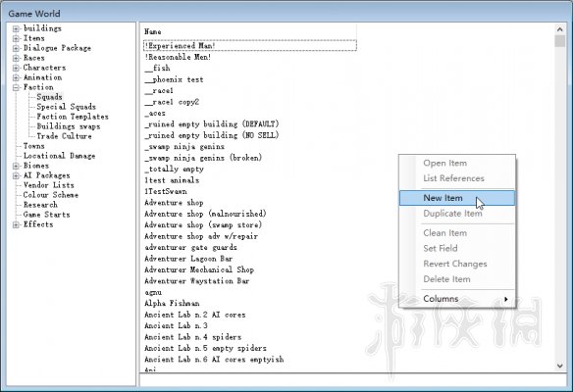
Task: Collapse the Faction tree node
Action: (16, 87)
